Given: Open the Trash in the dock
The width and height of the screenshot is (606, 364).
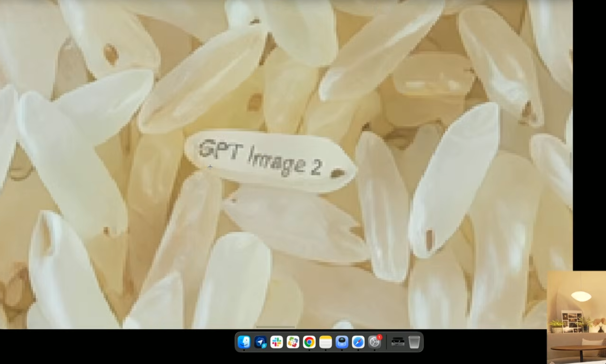Looking at the screenshot, I should [414, 342].
